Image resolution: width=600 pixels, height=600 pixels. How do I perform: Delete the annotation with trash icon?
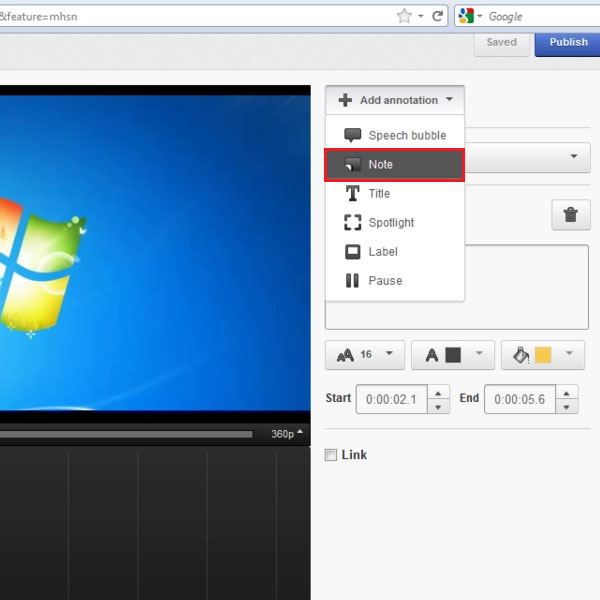click(x=571, y=215)
